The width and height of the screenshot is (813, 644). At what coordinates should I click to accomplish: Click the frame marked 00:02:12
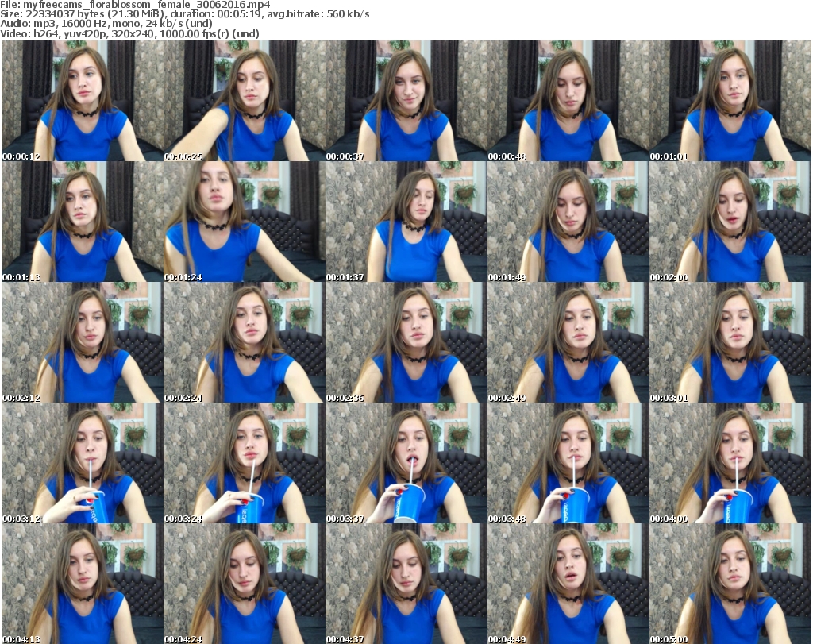(81, 342)
